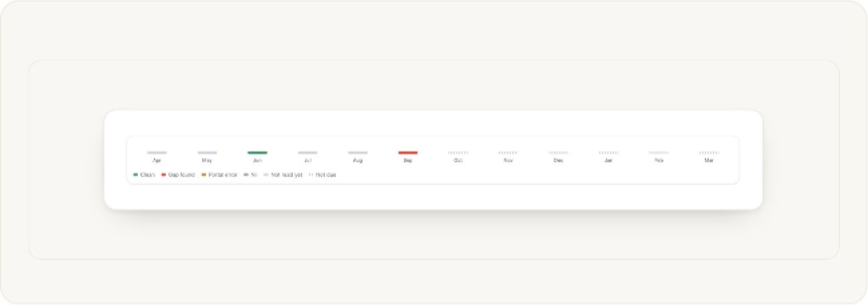Click the "Gap found" legend entry
Screen dimensions: 868x305
pyautogui.click(x=178, y=175)
